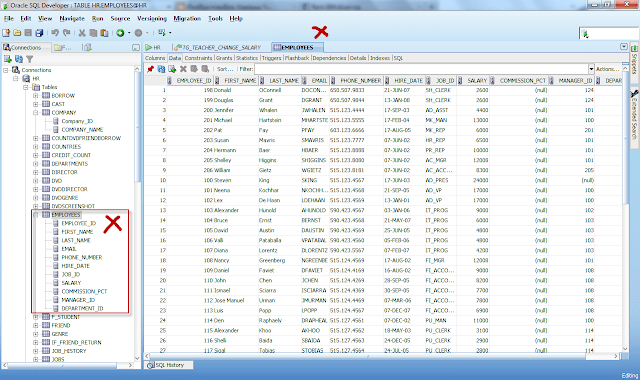
Task: Open the editor tab list dropdown
Action: 624,47
